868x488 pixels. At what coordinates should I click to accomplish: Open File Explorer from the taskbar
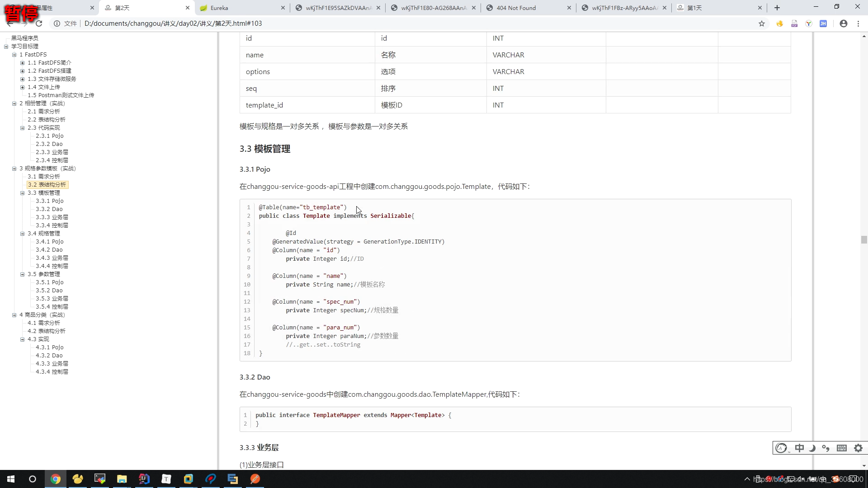pyautogui.click(x=122, y=479)
